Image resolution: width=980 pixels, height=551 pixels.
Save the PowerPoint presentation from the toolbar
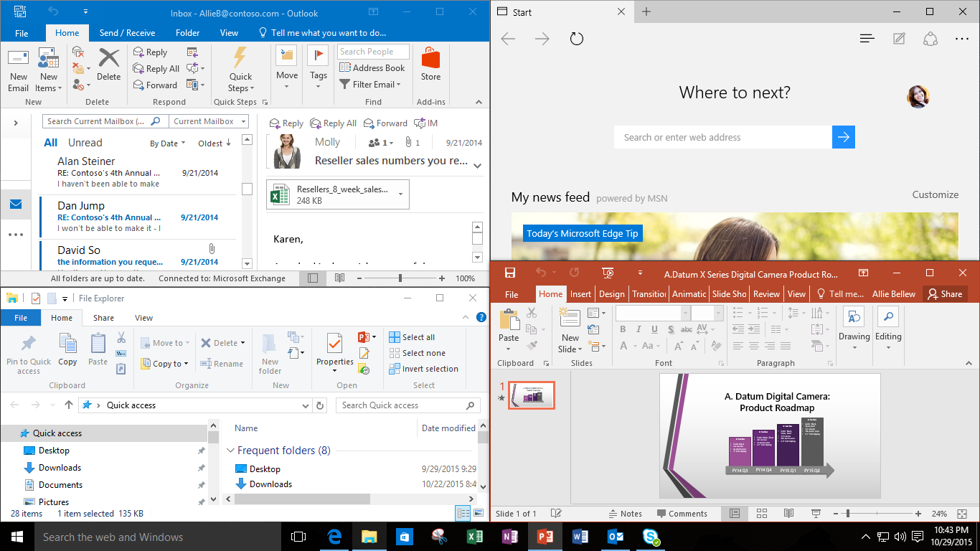click(x=510, y=273)
